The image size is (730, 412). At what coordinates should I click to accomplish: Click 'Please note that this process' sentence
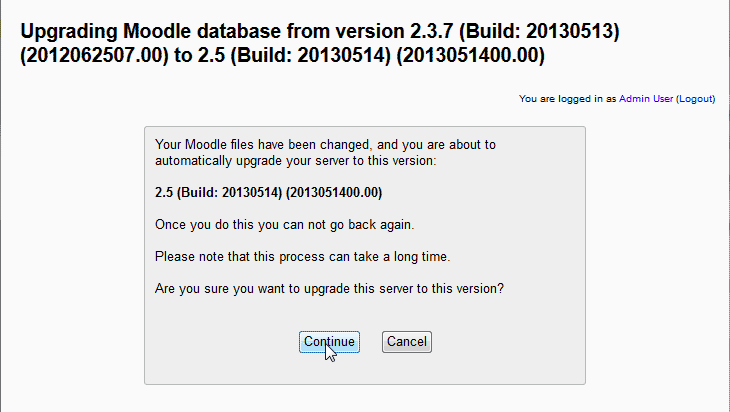pos(302,256)
